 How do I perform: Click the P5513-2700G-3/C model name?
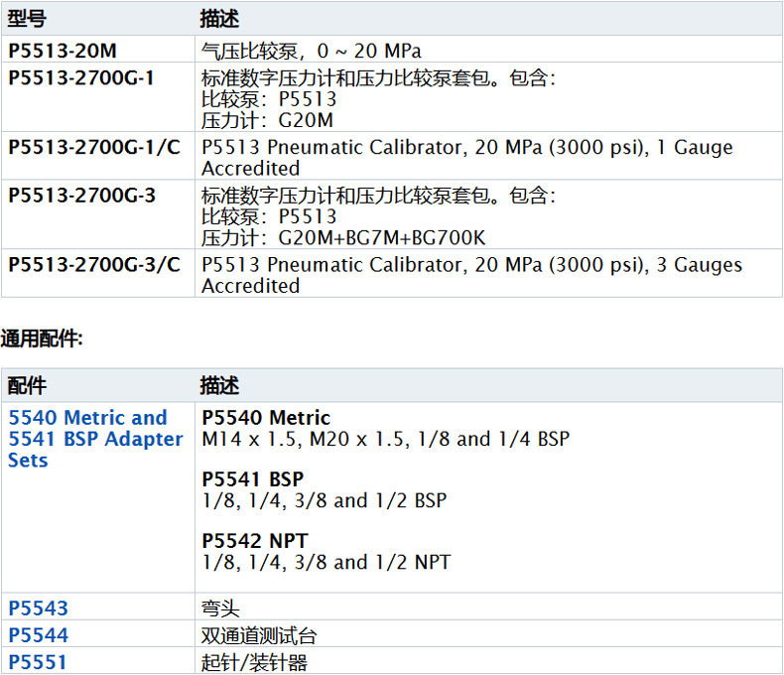coord(94,265)
